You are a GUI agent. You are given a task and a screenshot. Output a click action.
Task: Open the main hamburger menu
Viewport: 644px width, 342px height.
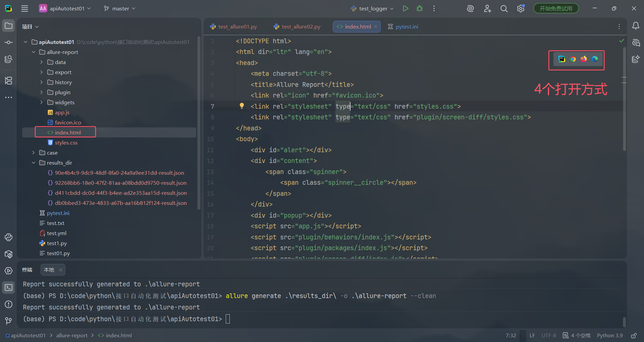coord(24,9)
